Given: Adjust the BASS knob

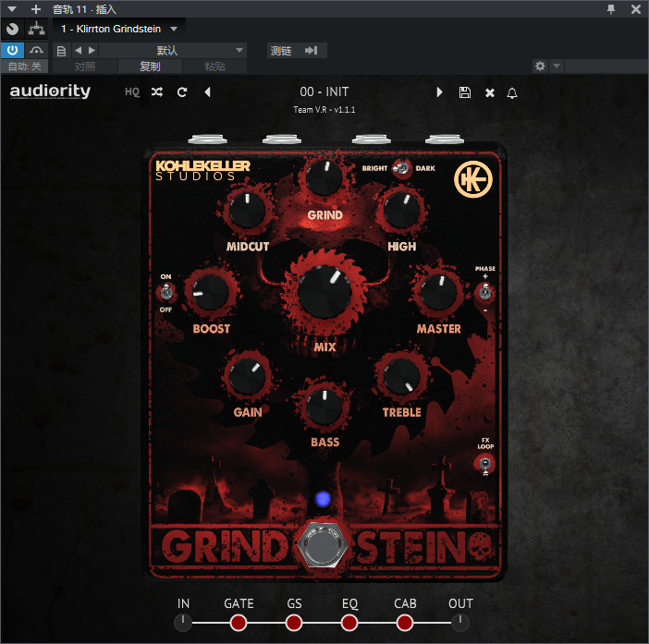Looking at the screenshot, I should point(324,407).
